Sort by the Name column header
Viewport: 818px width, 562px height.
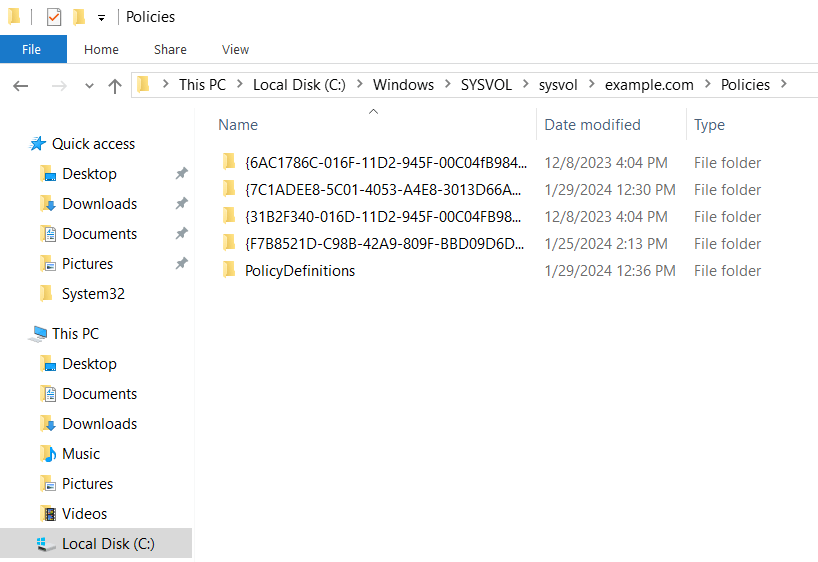(x=238, y=125)
